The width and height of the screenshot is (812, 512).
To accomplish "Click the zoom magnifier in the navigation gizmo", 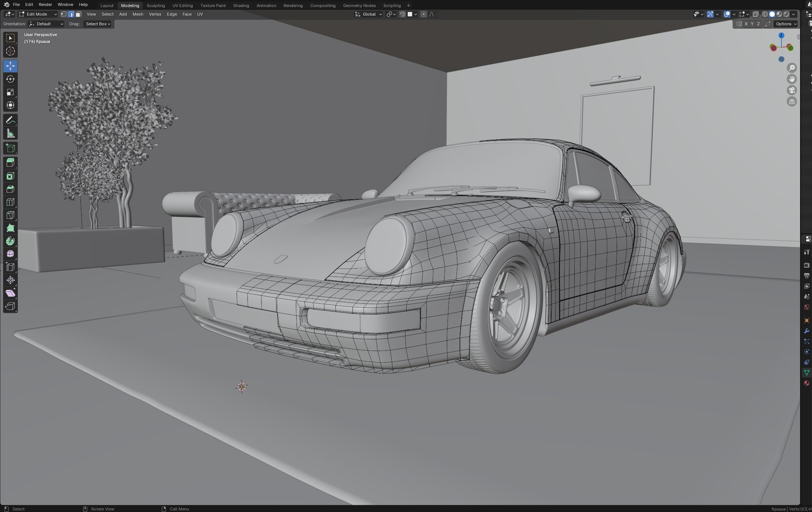I will coord(792,68).
